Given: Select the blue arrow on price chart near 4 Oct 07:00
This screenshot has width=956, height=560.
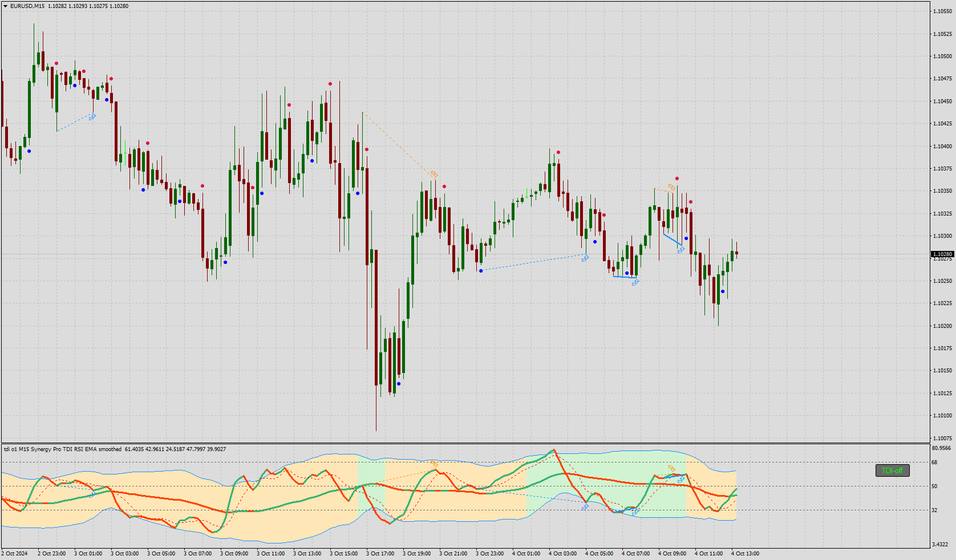Looking at the screenshot, I should [x=635, y=282].
